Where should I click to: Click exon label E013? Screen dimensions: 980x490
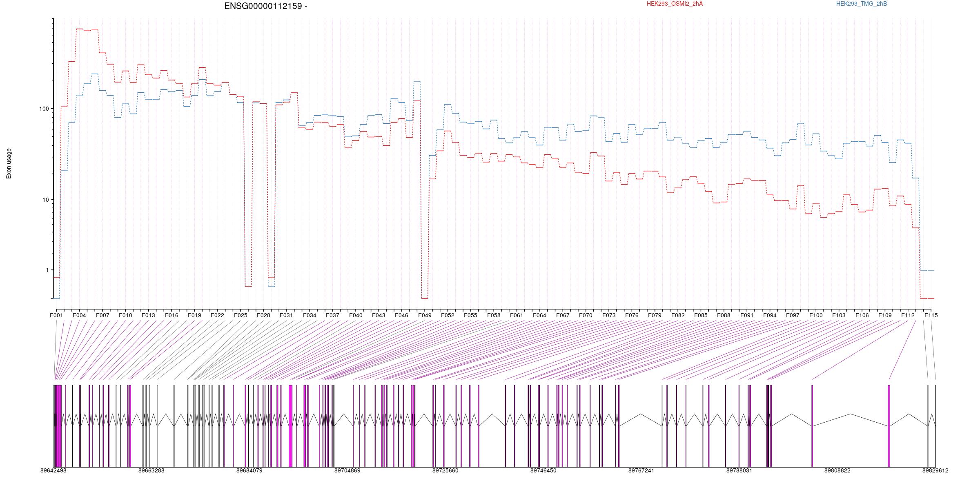click(148, 315)
